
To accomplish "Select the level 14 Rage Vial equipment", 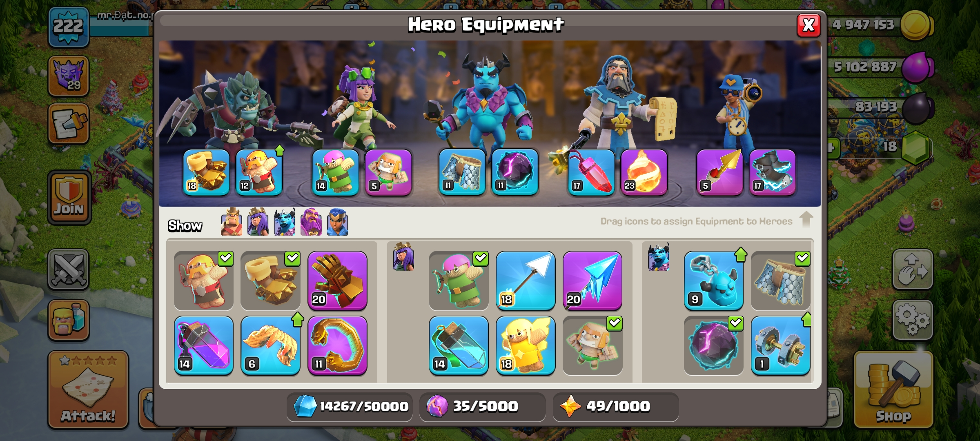I will 203,345.
